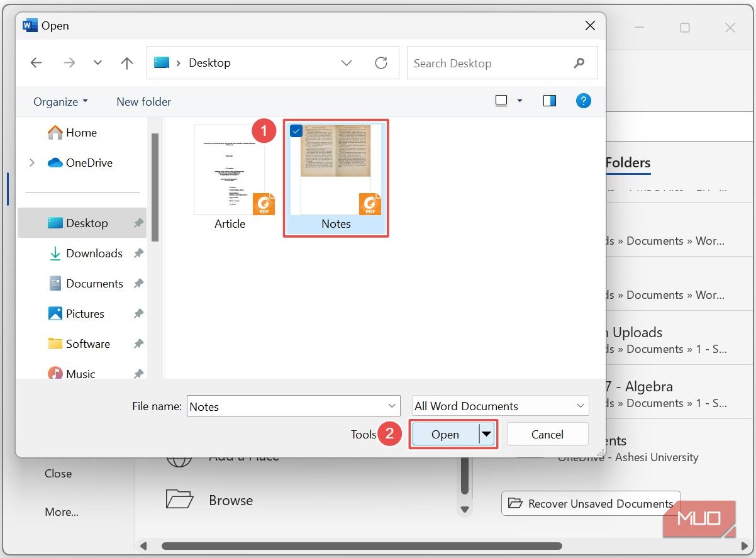This screenshot has height=558, width=756.
Task: Click the horizontal scrollbar in Word window
Action: pyautogui.click(x=362, y=546)
